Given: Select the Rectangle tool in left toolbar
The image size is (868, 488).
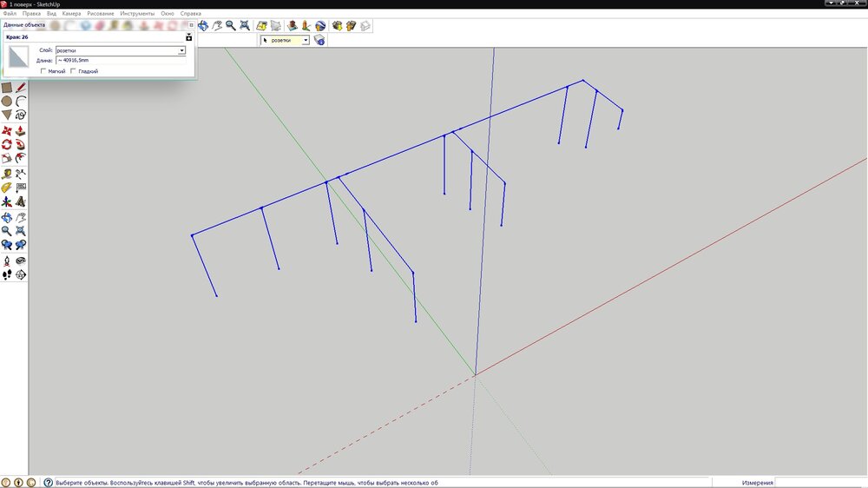Looking at the screenshot, I should (x=7, y=87).
